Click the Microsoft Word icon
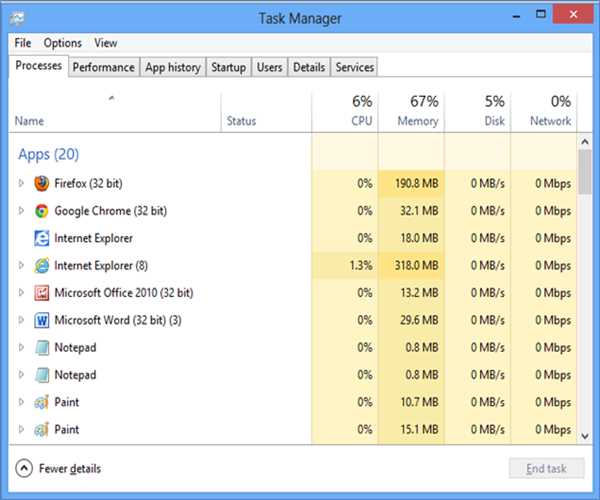This screenshot has width=600, height=500. coord(42,321)
